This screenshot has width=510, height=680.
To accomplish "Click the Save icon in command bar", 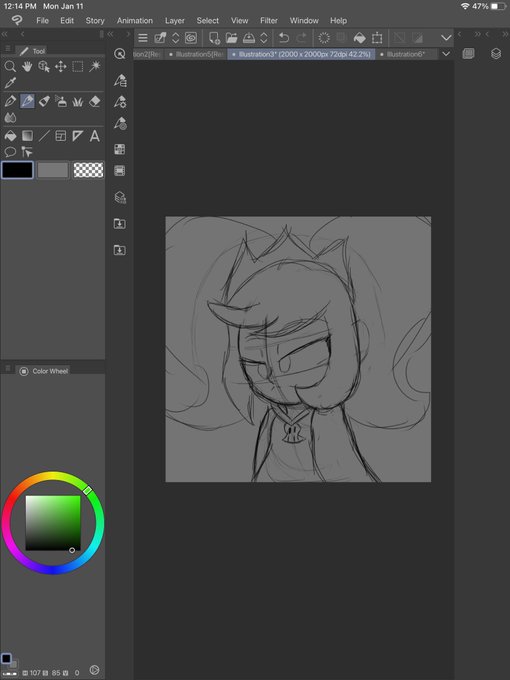I will pos(249,38).
